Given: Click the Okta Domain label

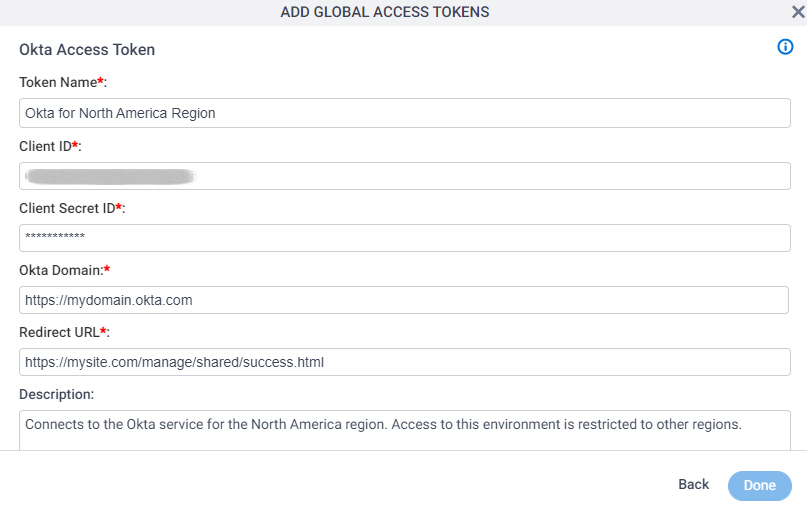Looking at the screenshot, I should click(64, 270).
